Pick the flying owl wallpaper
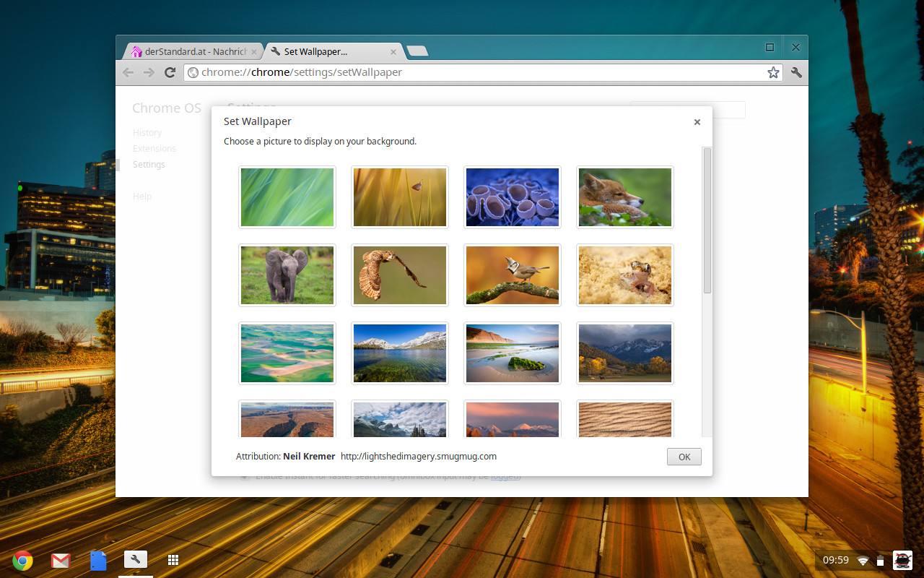 [x=400, y=275]
